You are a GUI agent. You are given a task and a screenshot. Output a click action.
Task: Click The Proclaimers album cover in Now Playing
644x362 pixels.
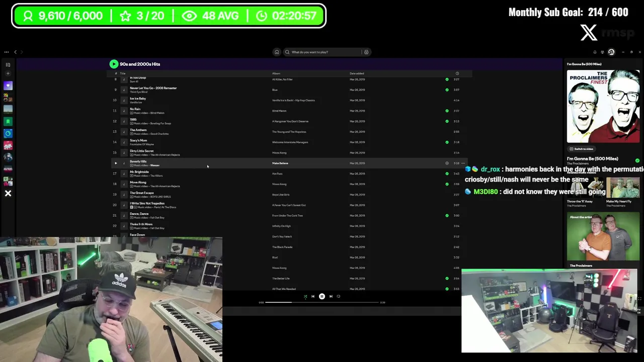tap(603, 106)
